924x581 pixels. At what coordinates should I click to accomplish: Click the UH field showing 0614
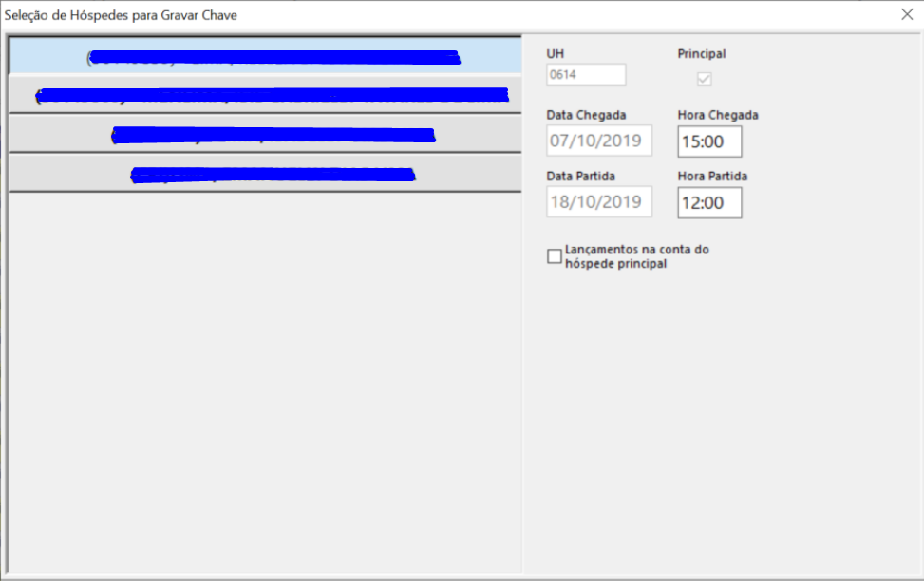click(586, 75)
